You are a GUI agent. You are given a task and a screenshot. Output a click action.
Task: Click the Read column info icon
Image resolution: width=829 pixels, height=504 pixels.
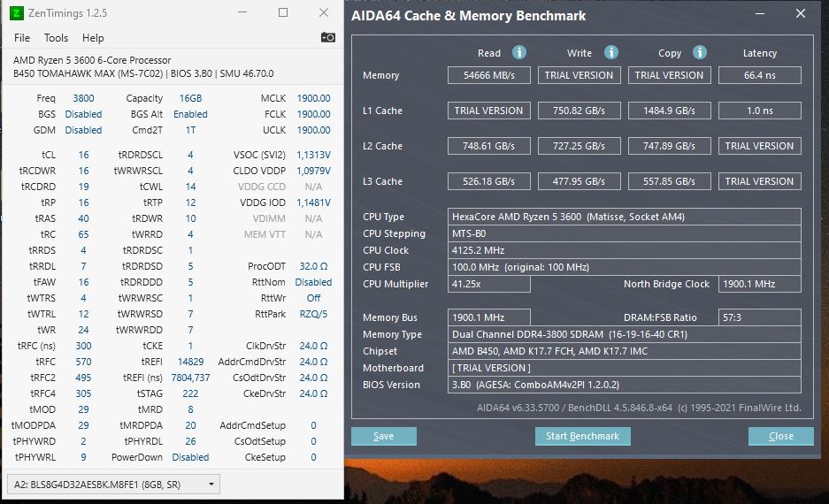[x=519, y=52]
